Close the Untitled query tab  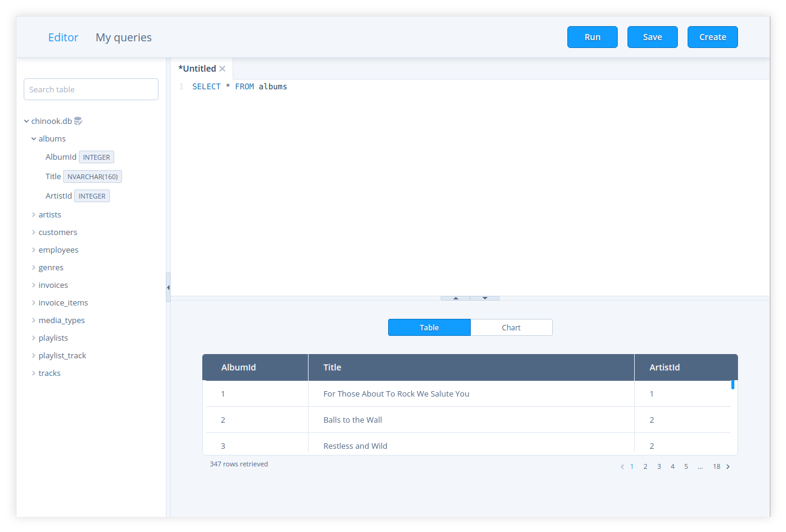coord(222,69)
